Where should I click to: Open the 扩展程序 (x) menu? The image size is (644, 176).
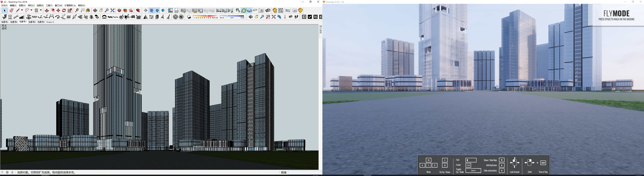tap(70, 6)
